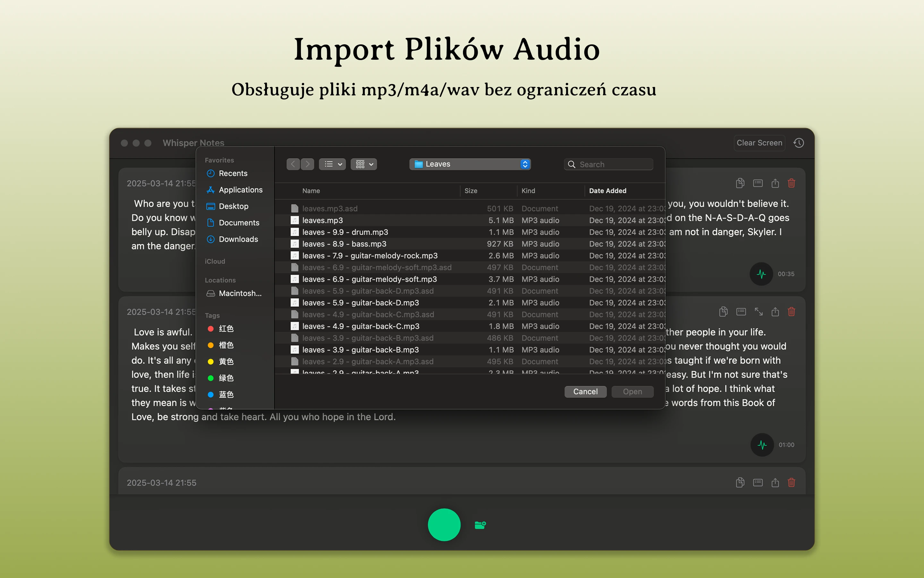The width and height of the screenshot is (924, 578).
Task: Select leaves - 3.9 - guitar-back-B.mp3
Action: coord(470,350)
